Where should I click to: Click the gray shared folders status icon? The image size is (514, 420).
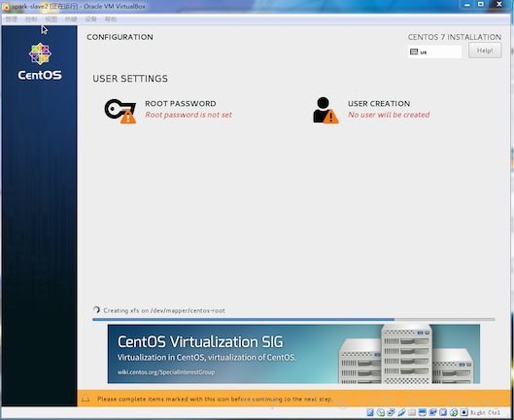[412, 412]
